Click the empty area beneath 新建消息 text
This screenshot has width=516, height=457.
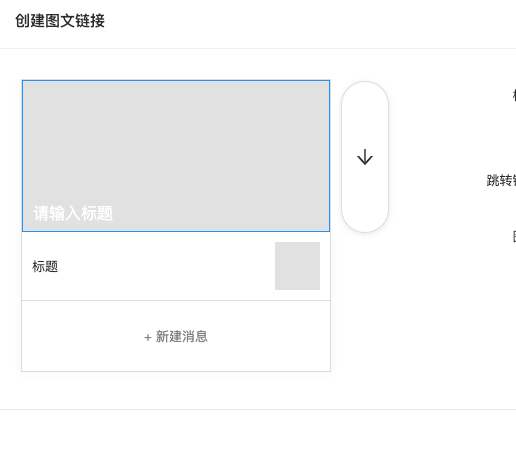[x=176, y=357]
